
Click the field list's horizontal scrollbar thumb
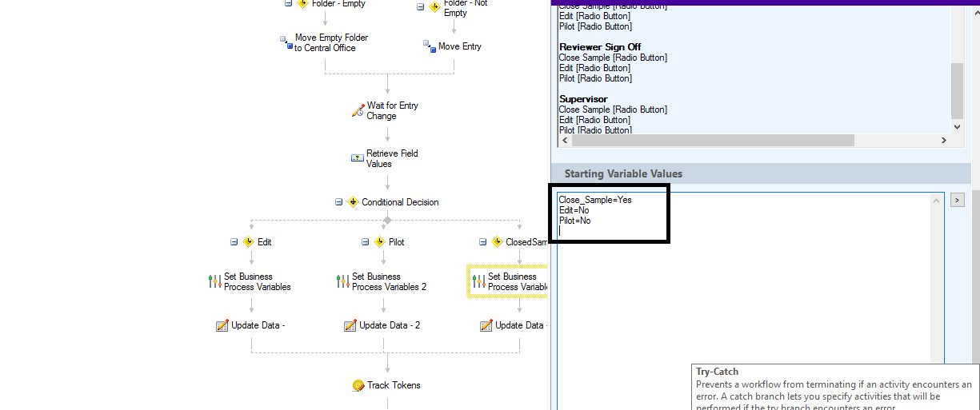(x=714, y=140)
